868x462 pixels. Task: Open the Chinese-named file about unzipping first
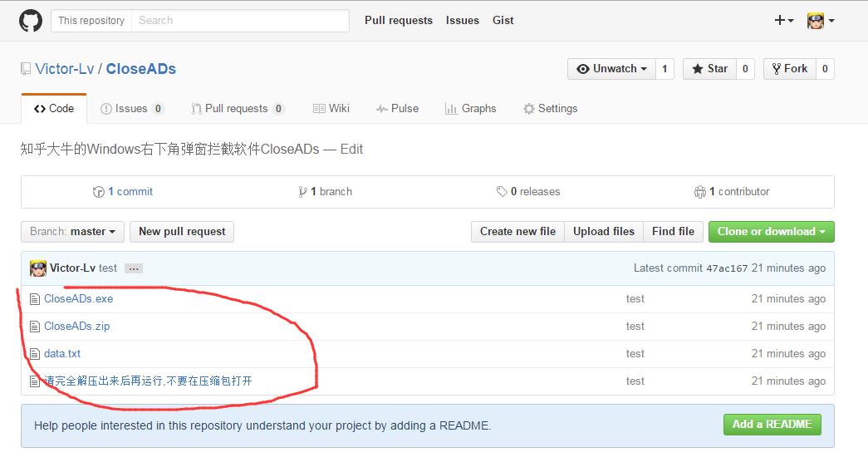pyautogui.click(x=148, y=381)
